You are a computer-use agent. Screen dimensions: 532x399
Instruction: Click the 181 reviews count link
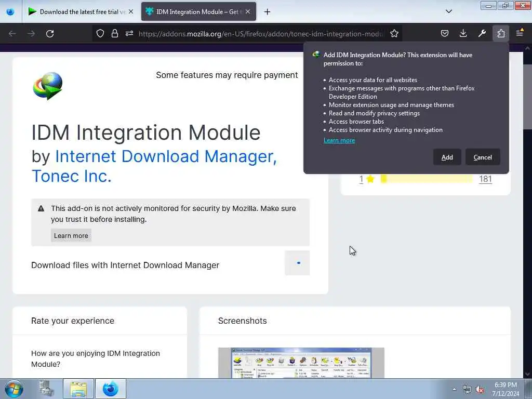click(x=485, y=179)
